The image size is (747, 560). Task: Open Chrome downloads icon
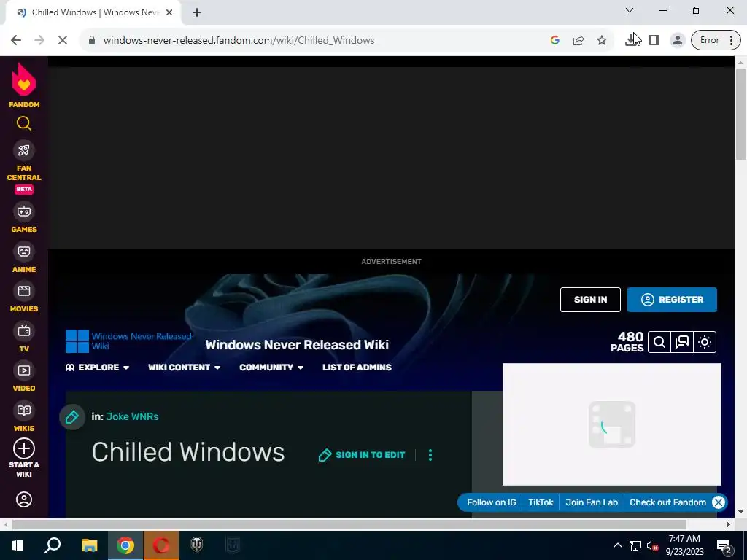(x=632, y=41)
